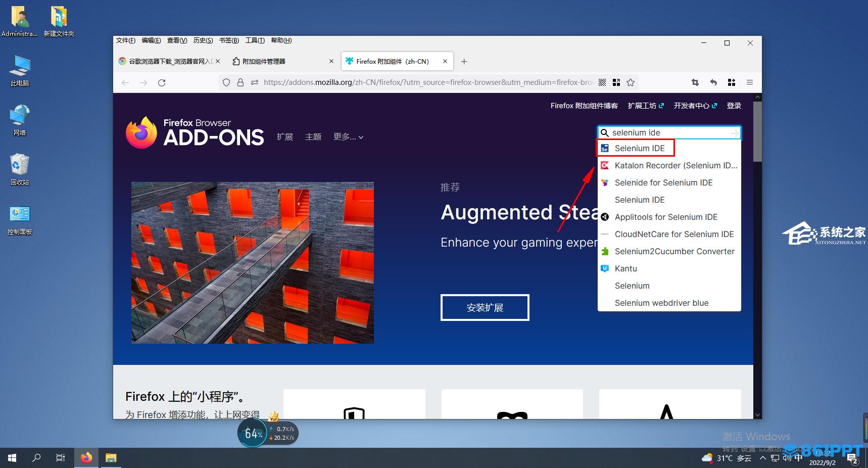868x468 pixels.
Task: Click 扩展 navigation link
Action: 285,136
